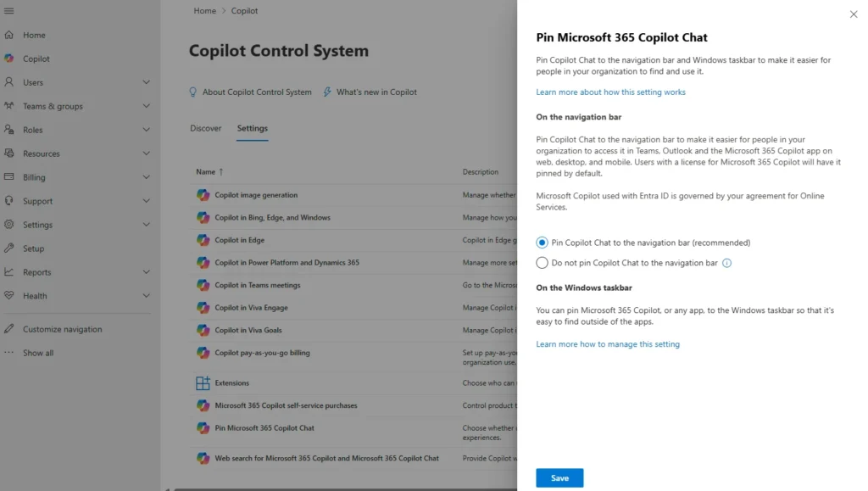Expand the Reports section chevron
868x491 pixels.
[x=146, y=272]
